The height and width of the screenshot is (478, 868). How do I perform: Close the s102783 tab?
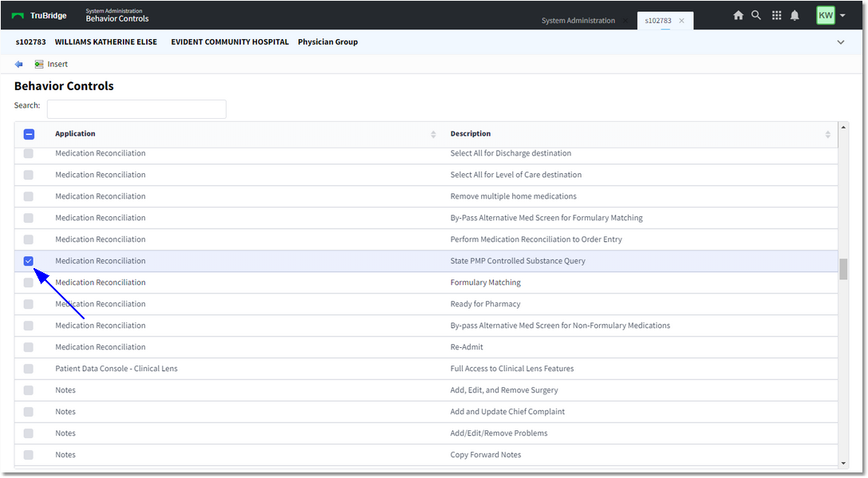tap(681, 21)
